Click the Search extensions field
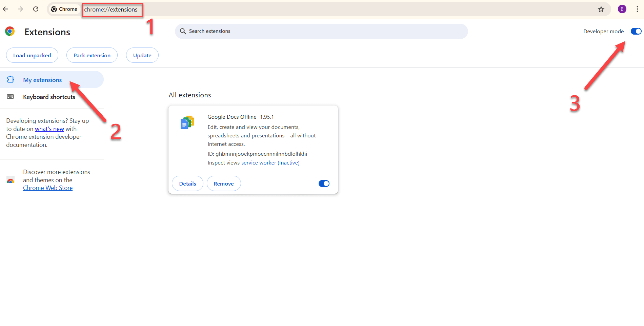Image resolution: width=644 pixels, height=326 pixels. pyautogui.click(x=321, y=31)
